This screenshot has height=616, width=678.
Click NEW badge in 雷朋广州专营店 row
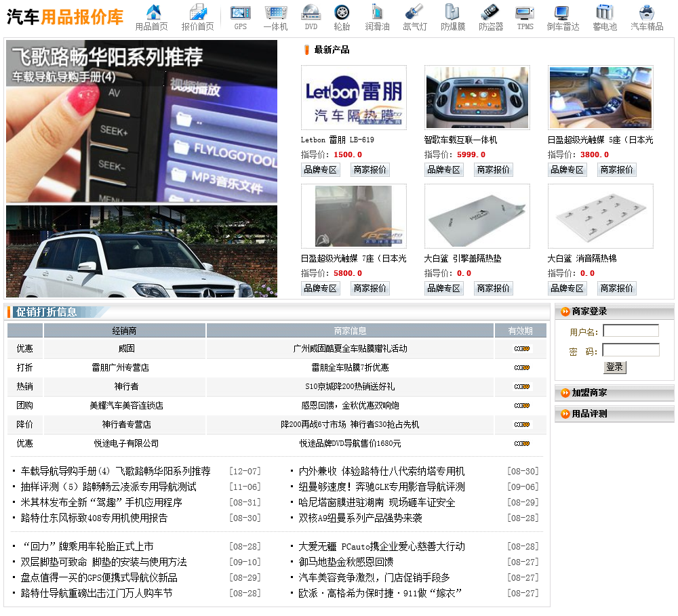coord(521,368)
